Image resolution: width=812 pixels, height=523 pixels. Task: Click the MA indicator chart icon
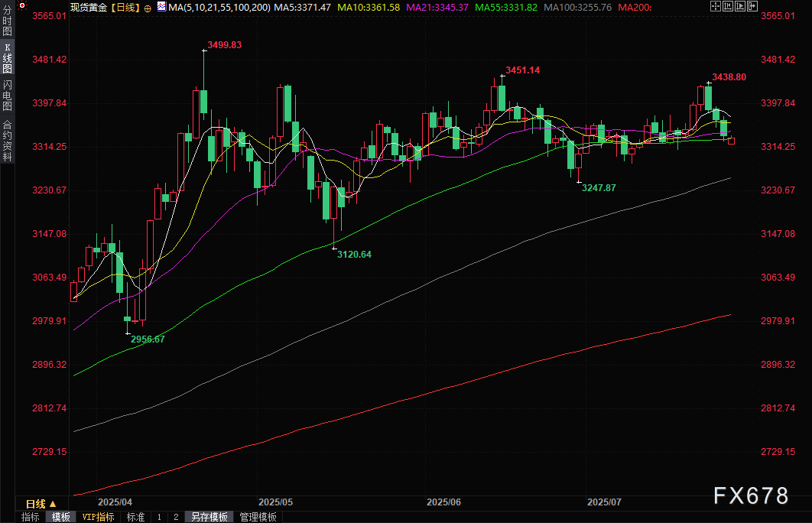161,7
